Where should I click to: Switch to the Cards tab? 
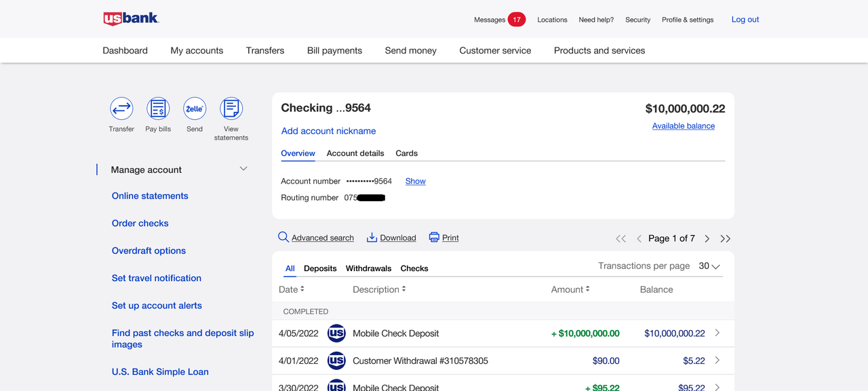(407, 153)
